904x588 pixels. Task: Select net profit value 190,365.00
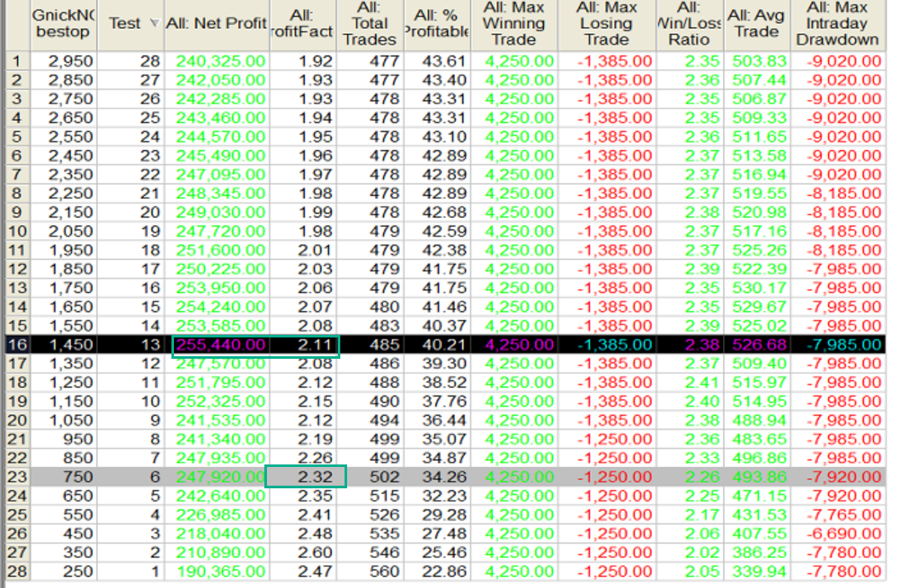click(x=219, y=570)
